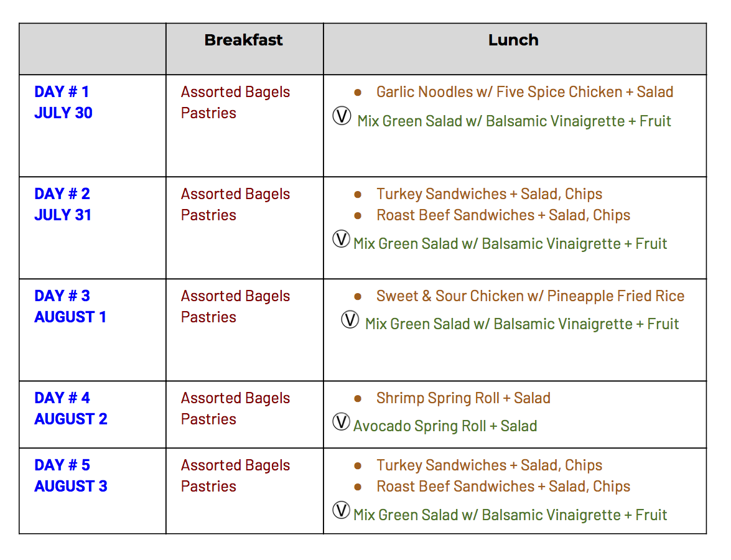Click the DAY # 5 row heading
Image resolution: width=731 pixels, height=560 pixels.
pyautogui.click(x=62, y=465)
